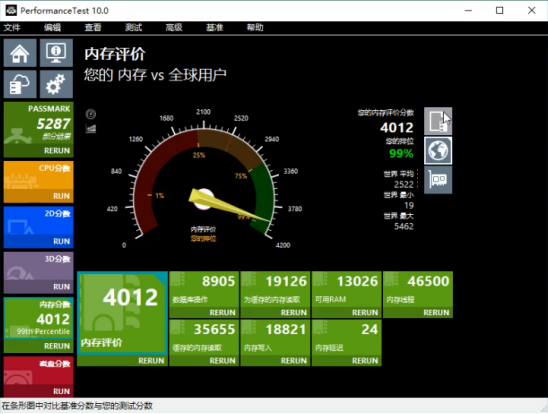This screenshot has width=548, height=414.
Task: Click the world average value 2522
Action: coord(404,184)
